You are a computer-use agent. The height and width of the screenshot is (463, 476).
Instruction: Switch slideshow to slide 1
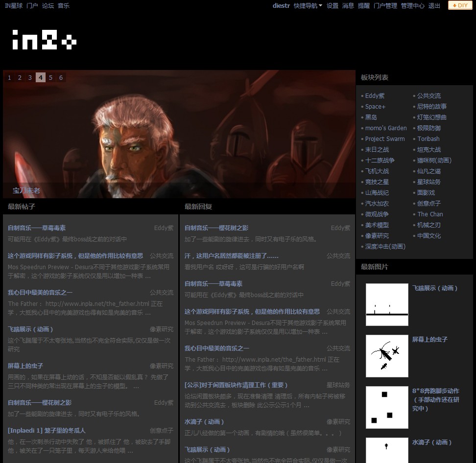click(x=9, y=77)
